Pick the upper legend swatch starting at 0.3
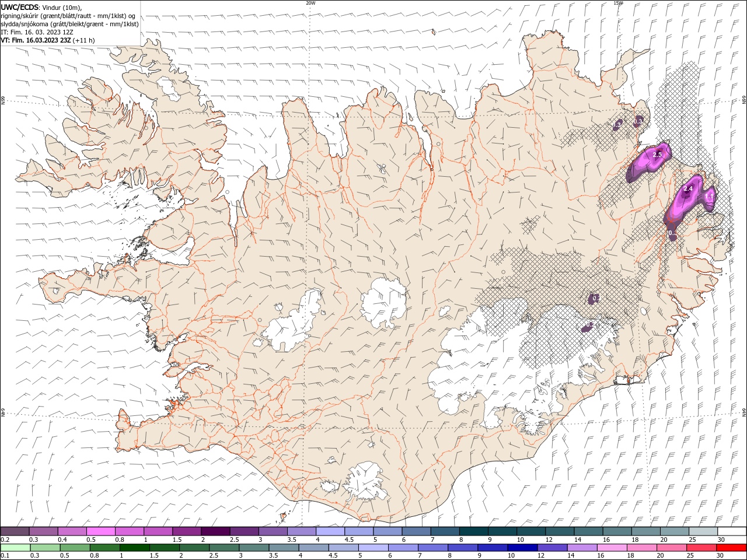 [43, 531]
